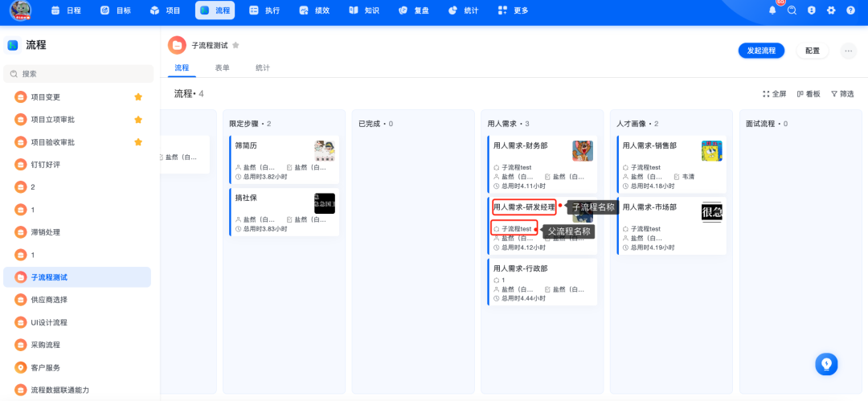Open the 用人需求-研发经理 card title
Image resolution: width=868 pixels, height=401 pixels.
point(524,207)
